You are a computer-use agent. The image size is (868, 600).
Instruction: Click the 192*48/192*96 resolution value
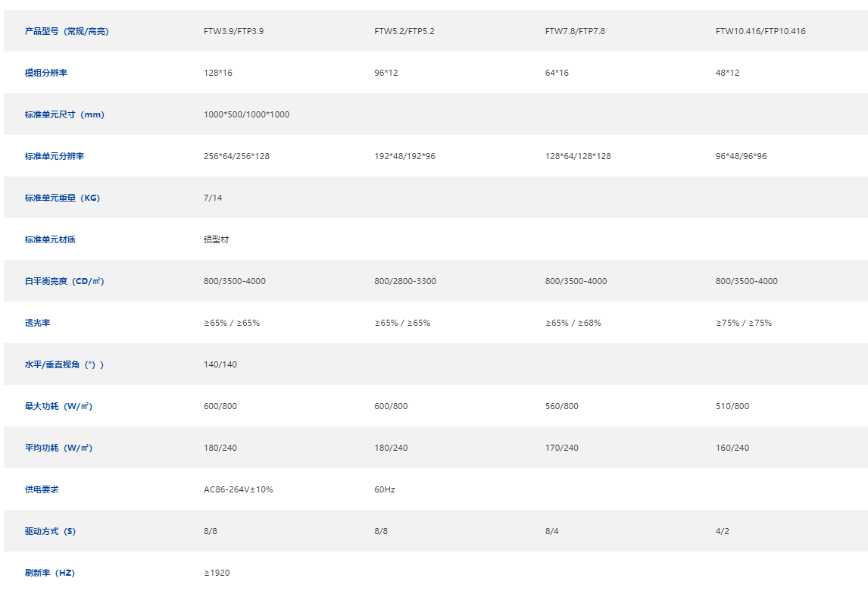404,156
